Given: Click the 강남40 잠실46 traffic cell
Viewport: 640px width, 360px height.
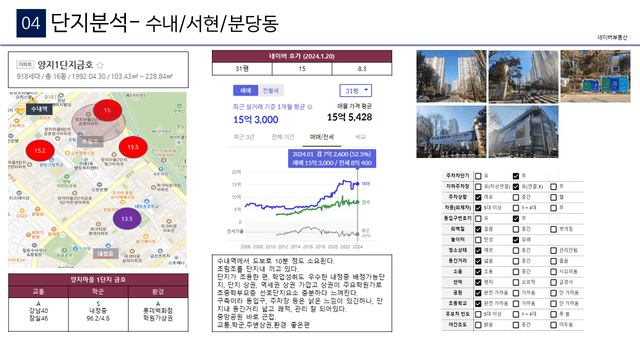Looking at the screenshot, I should pyautogui.click(x=38, y=314).
